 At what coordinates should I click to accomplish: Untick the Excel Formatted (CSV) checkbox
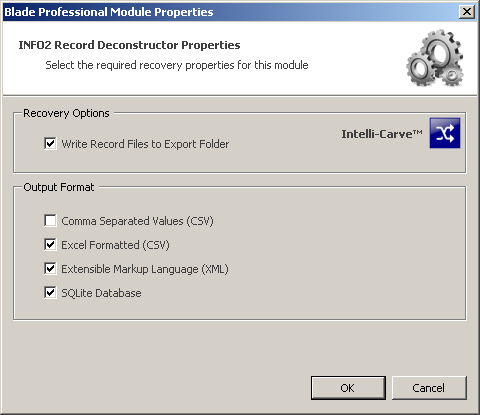point(50,245)
